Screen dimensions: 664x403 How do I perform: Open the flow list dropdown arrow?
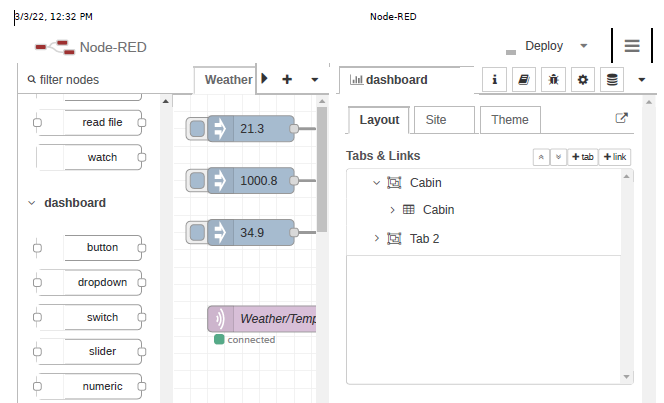(x=314, y=80)
